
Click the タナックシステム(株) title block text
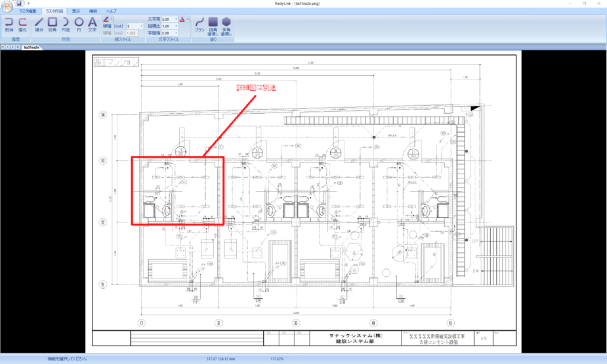tap(356, 336)
